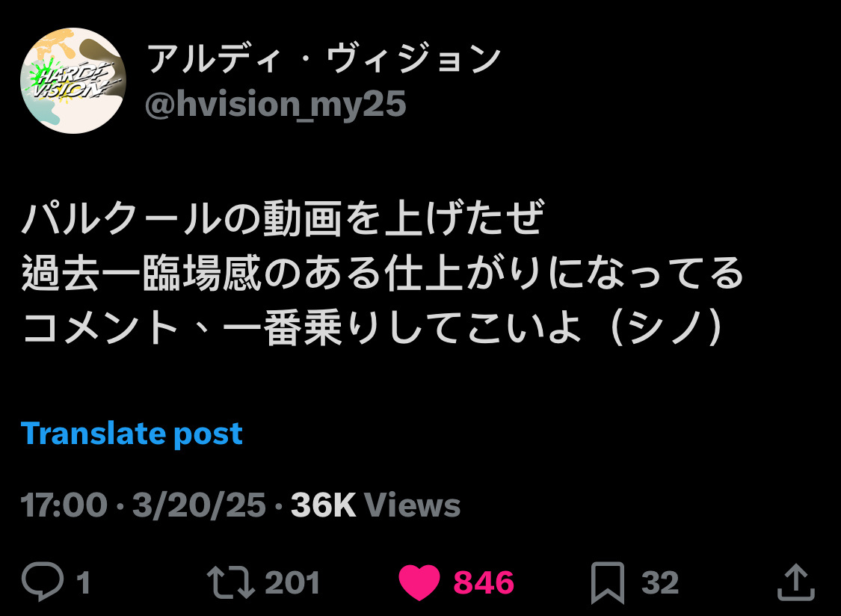Unlike the post via pink heart icon
This screenshot has width=841, height=616.
click(x=419, y=582)
